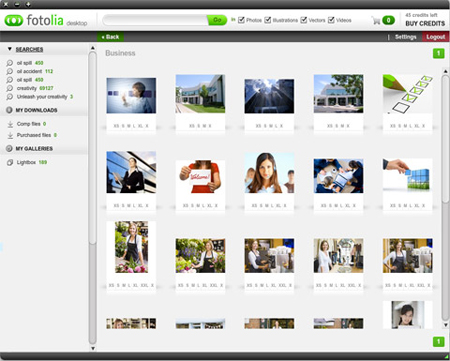The image size is (450, 361).
Task: Click the green Go search button
Action: (217, 20)
